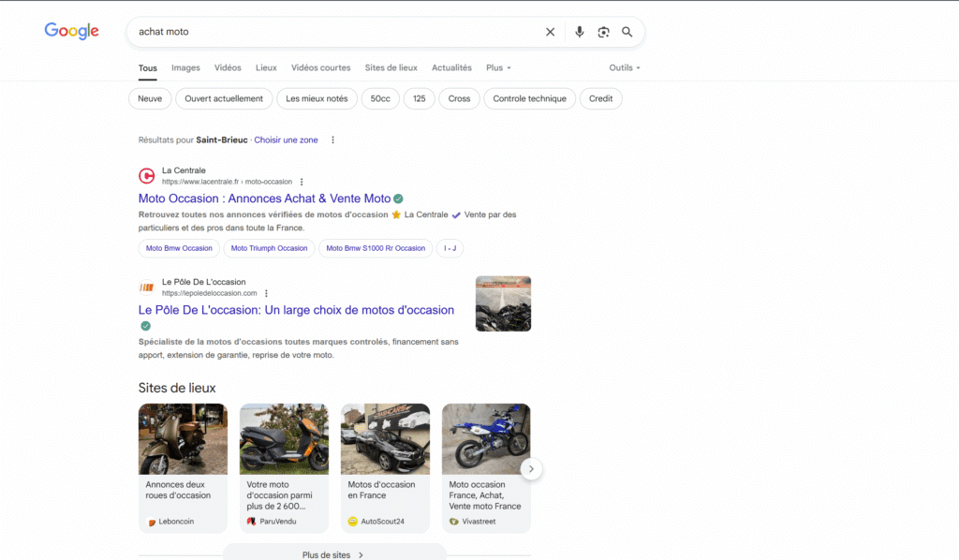Open Le Pôle De L'occasion result title
The height and width of the screenshot is (560, 959).
296,310
